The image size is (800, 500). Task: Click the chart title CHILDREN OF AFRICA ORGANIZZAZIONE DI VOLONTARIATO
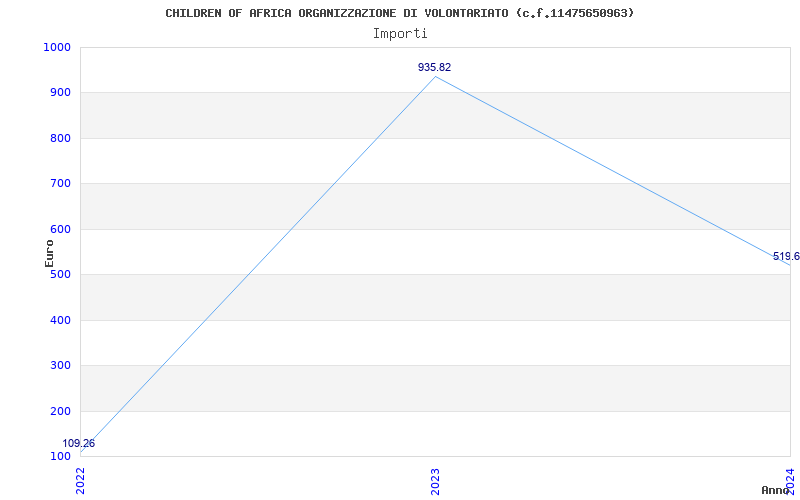(x=399, y=13)
